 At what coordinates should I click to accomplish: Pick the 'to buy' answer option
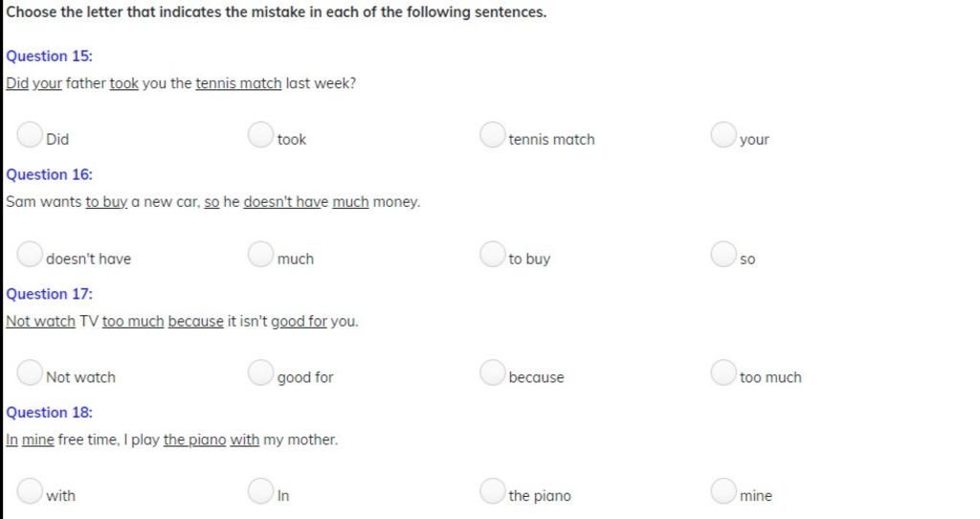tap(493, 255)
